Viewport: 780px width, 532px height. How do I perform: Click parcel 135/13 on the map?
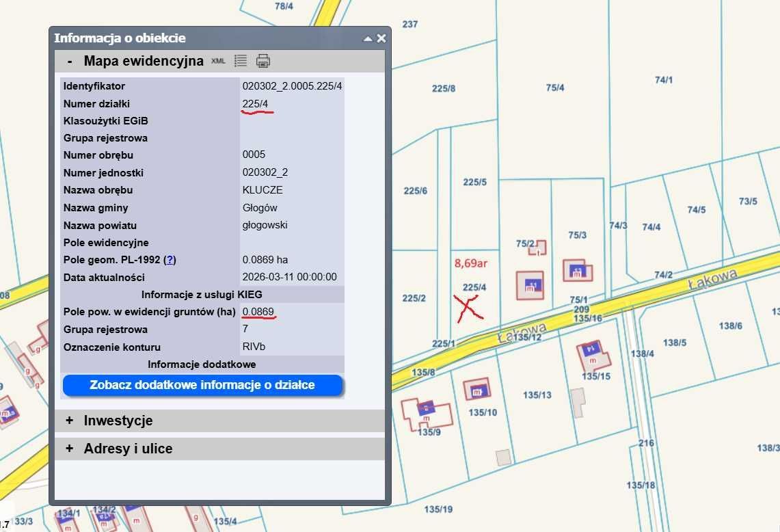pyautogui.click(x=537, y=395)
